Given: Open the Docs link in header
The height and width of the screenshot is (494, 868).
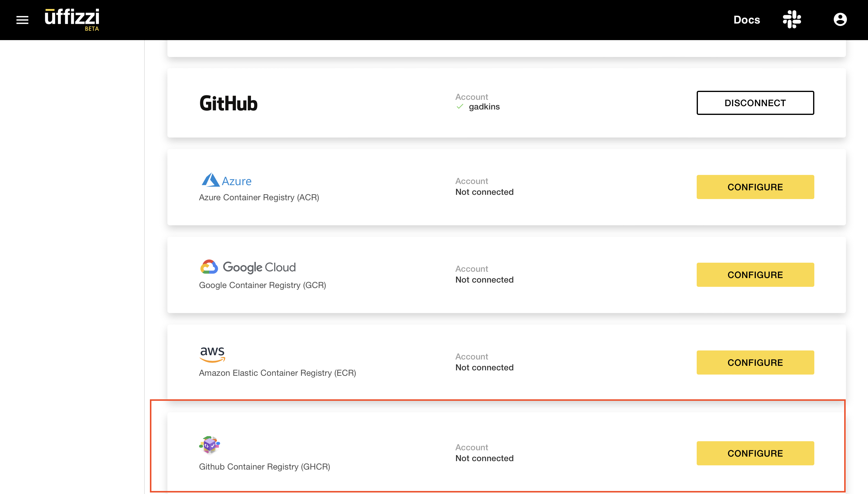Looking at the screenshot, I should click(x=746, y=20).
